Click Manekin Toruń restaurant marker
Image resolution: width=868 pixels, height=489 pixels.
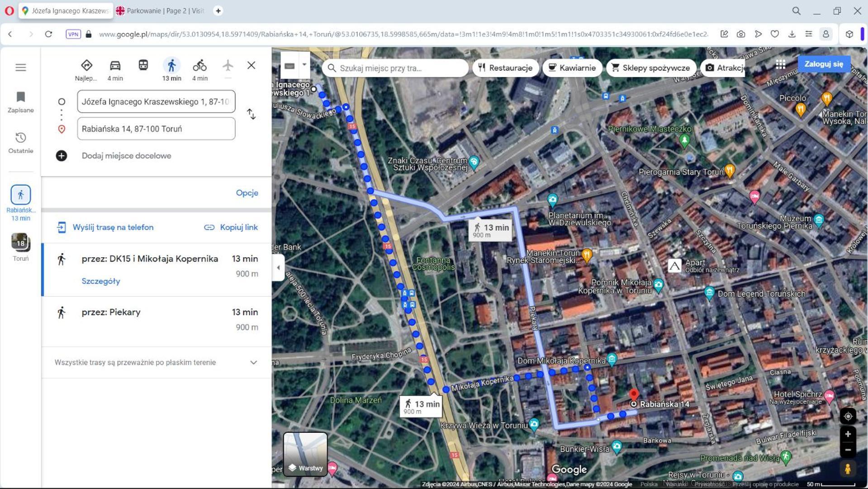[587, 255]
